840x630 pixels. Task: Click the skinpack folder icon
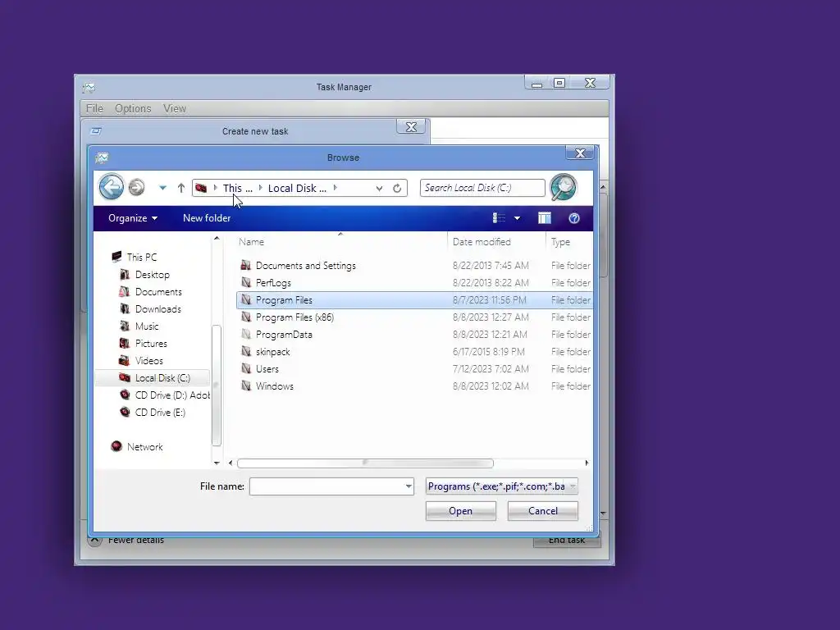coord(246,351)
